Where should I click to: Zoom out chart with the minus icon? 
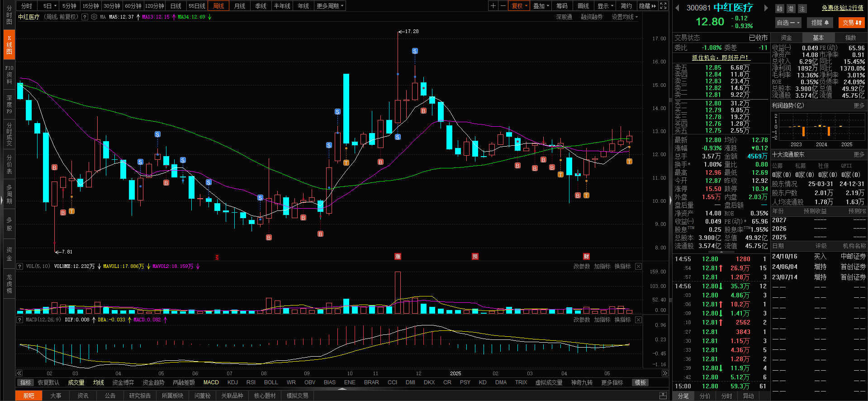click(x=503, y=6)
